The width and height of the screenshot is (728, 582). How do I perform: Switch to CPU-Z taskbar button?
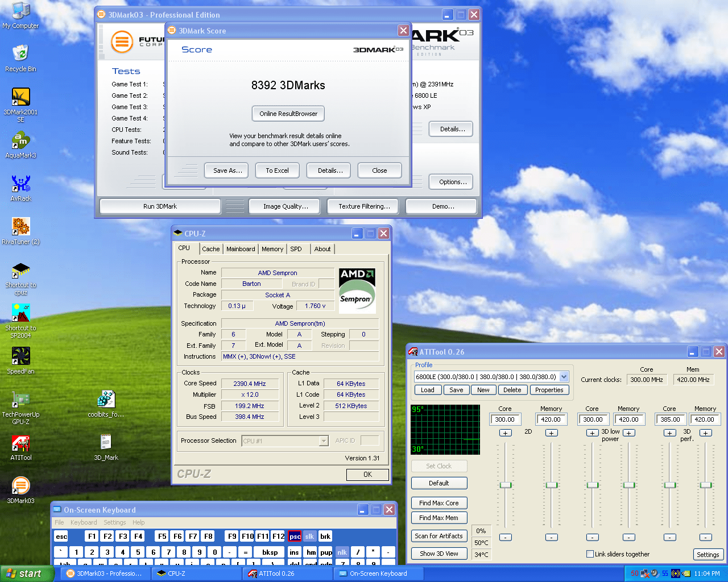196,573
